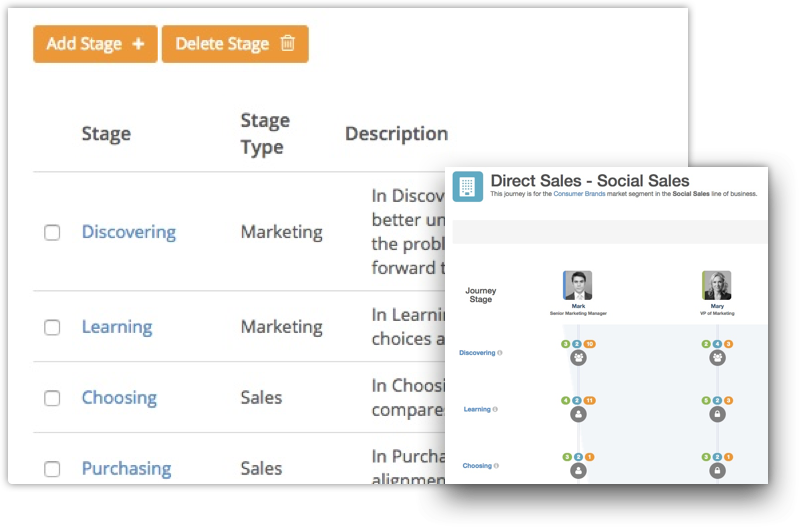
Task: Click the Direct Sales - Social Sales title
Action: click(x=590, y=181)
